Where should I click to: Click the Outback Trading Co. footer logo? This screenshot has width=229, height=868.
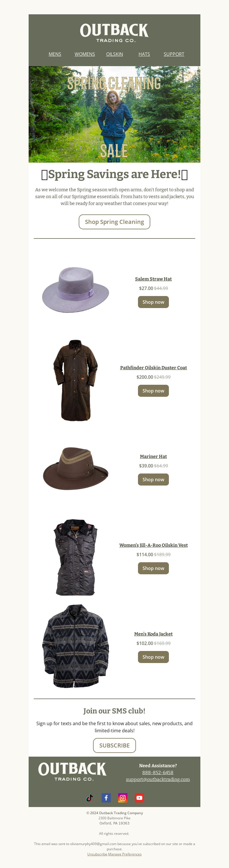72,772
